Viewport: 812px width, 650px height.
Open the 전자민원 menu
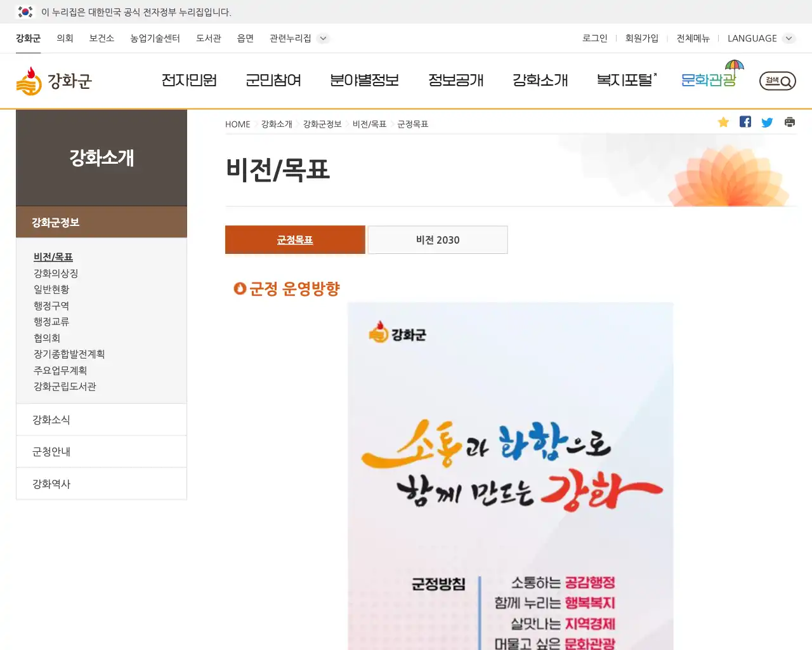pos(189,81)
